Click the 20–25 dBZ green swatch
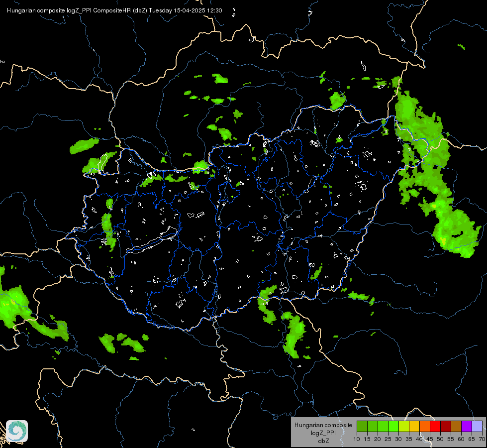Screen dimensions: 487x448 pyautogui.click(x=383, y=426)
